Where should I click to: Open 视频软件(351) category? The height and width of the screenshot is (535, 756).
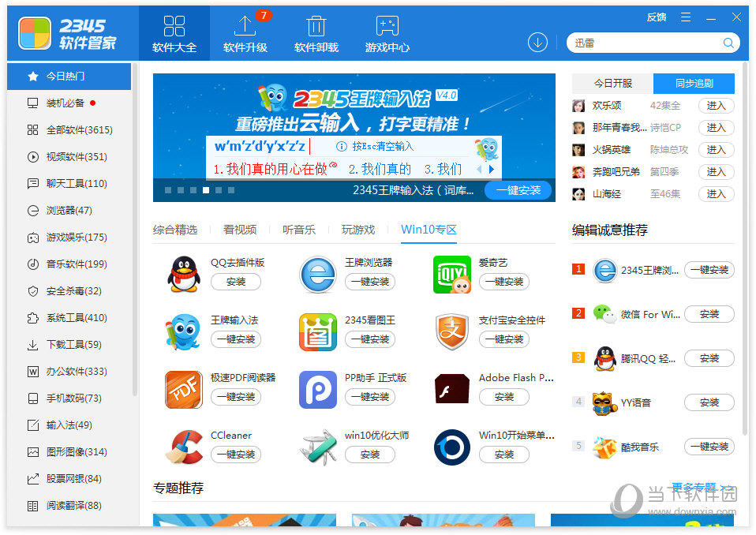click(x=69, y=157)
